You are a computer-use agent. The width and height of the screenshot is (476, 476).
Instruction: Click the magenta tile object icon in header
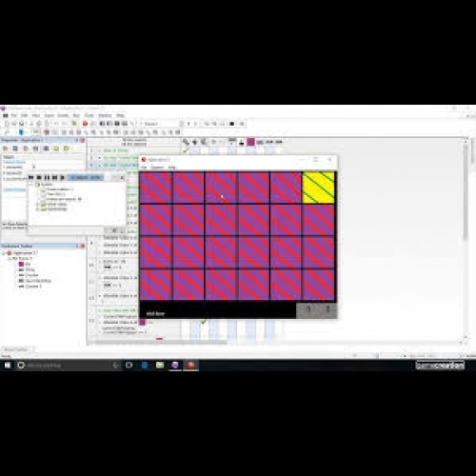click(x=250, y=142)
